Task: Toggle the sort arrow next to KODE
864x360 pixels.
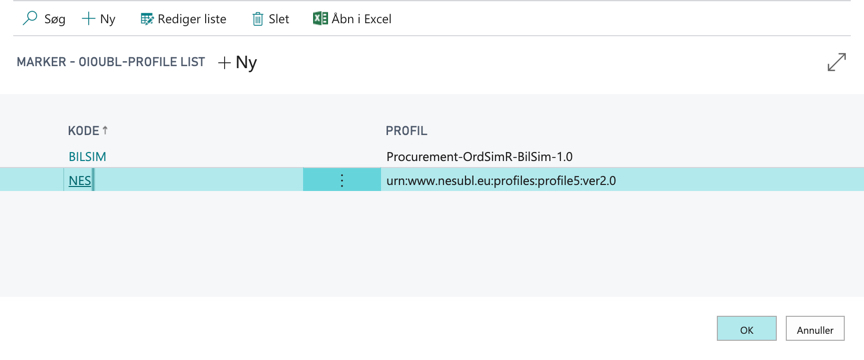Action: click(105, 131)
